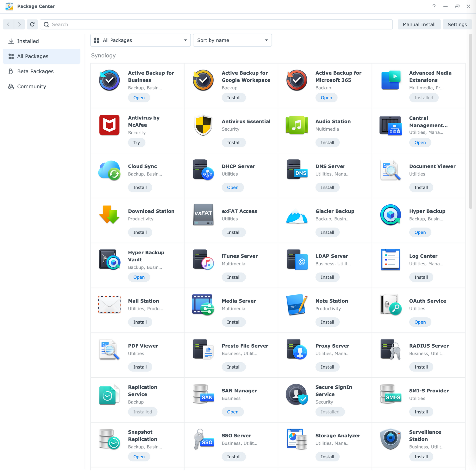The height and width of the screenshot is (471, 476).
Task: Click the Active Backup for Google Workspace icon
Action: coord(203,80)
